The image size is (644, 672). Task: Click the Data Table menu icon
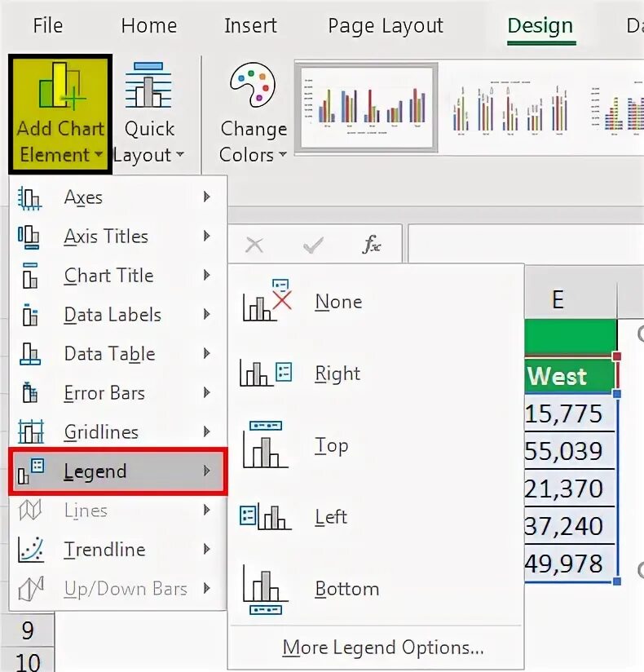click(x=30, y=354)
